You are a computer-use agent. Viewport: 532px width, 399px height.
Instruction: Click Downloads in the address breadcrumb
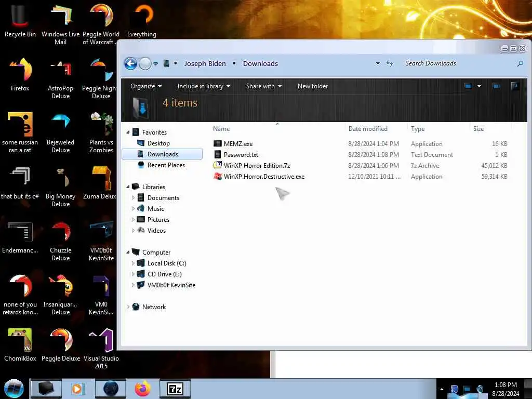point(260,63)
